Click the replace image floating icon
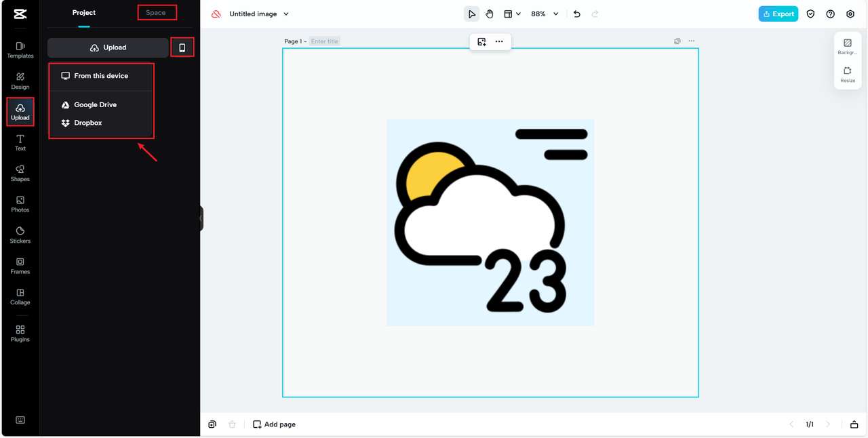 point(481,41)
